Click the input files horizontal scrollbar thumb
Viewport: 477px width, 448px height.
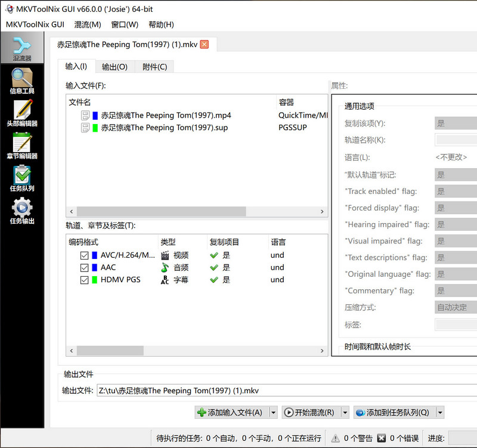pyautogui.click(x=161, y=211)
